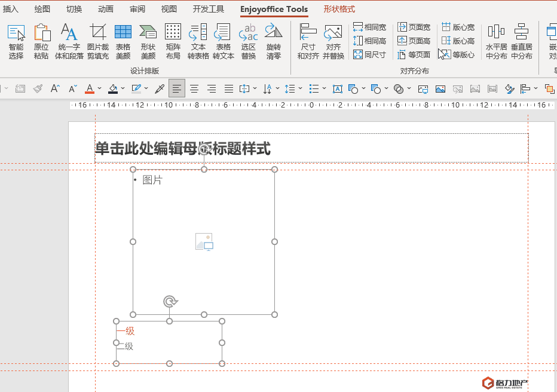Image resolution: width=557 pixels, height=392 pixels.
Task: Toggle justify text alignment
Action: point(228,89)
